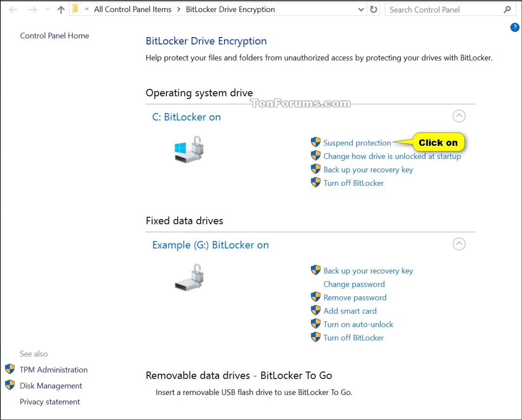Click Remove password link
The image size is (522, 420).
point(355,298)
